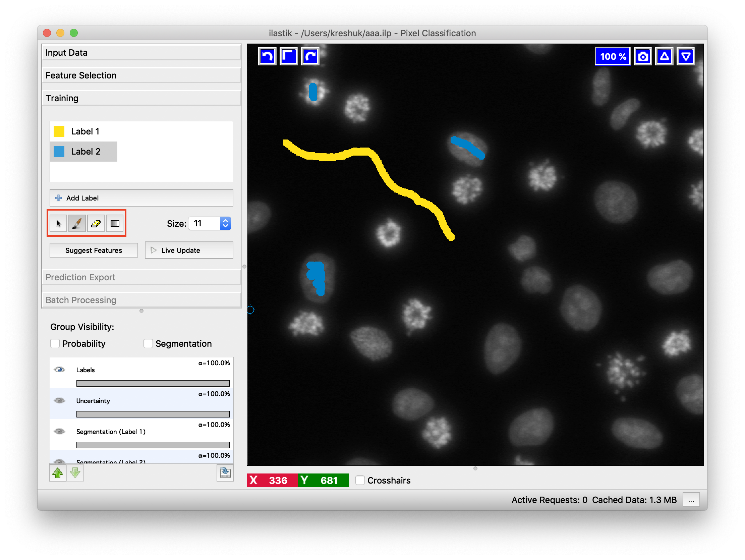Start Live Update

tap(189, 251)
